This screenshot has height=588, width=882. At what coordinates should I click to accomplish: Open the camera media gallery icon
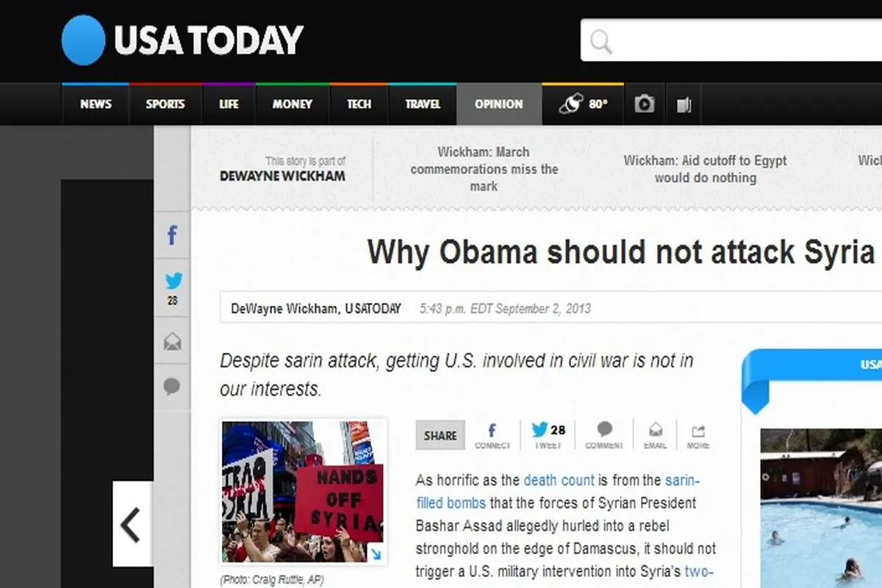pos(645,104)
